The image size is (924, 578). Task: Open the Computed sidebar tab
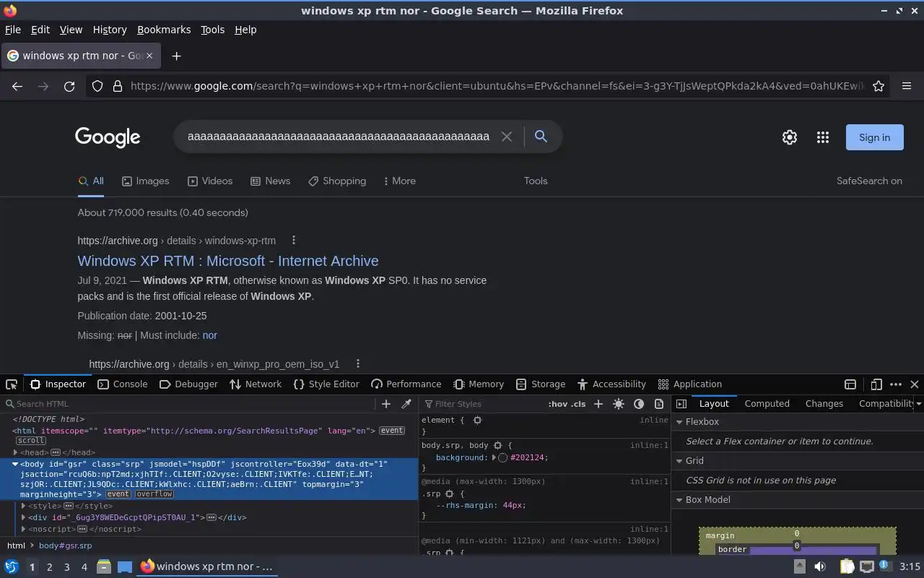767,404
